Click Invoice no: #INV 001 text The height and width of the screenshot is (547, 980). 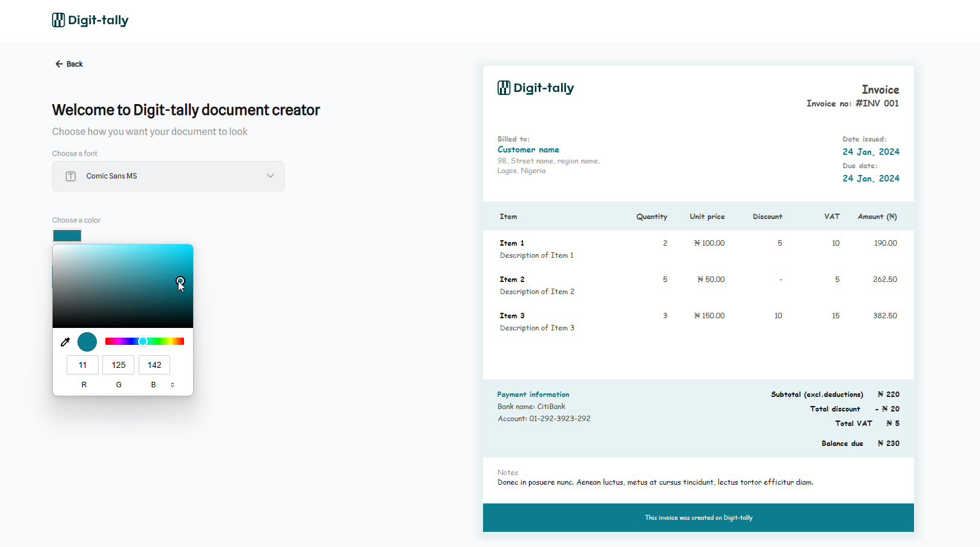tap(852, 103)
